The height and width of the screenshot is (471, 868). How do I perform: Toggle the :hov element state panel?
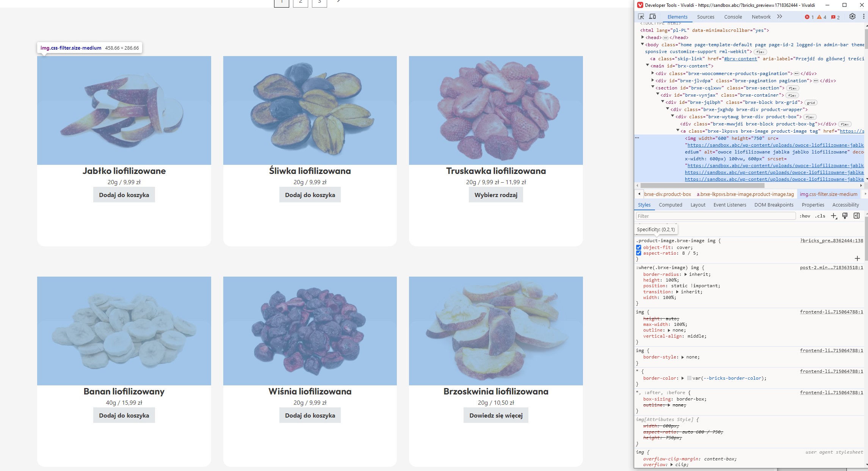[x=805, y=216]
